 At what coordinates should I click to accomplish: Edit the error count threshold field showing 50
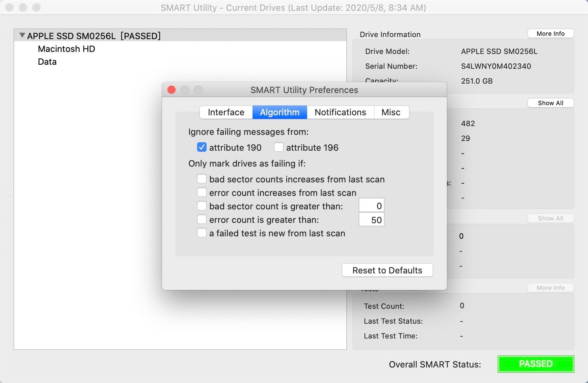[x=371, y=219]
